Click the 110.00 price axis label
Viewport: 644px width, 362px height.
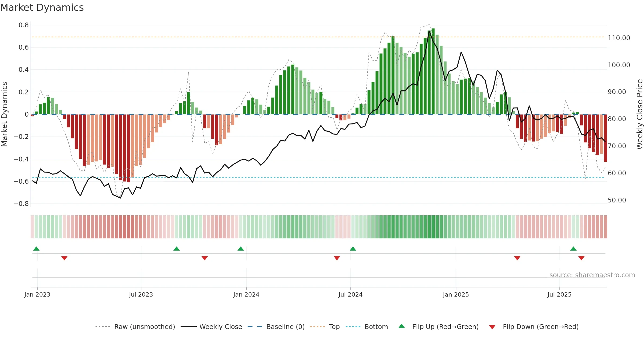[619, 38]
